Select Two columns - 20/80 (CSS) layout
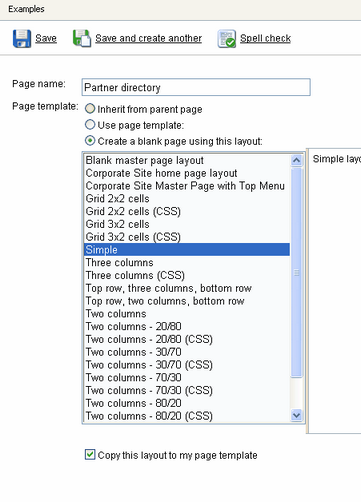This screenshot has width=361, height=502. point(187,339)
